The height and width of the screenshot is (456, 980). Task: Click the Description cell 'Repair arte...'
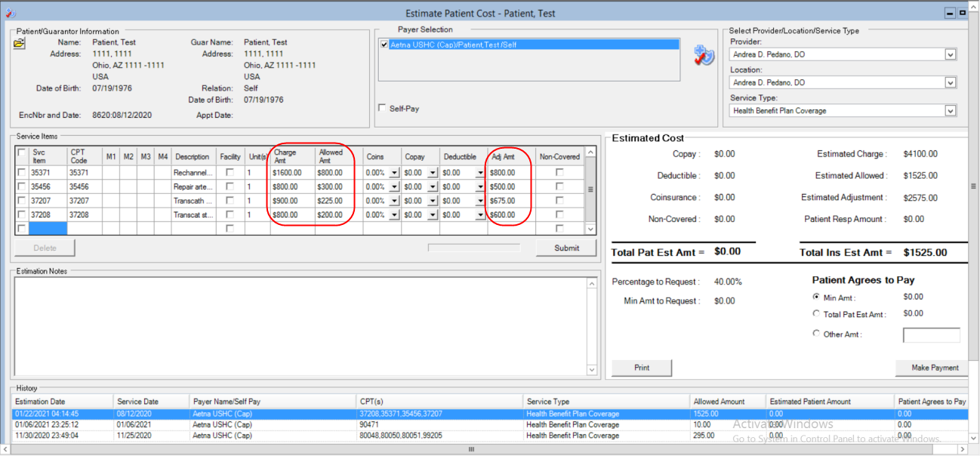pos(195,186)
